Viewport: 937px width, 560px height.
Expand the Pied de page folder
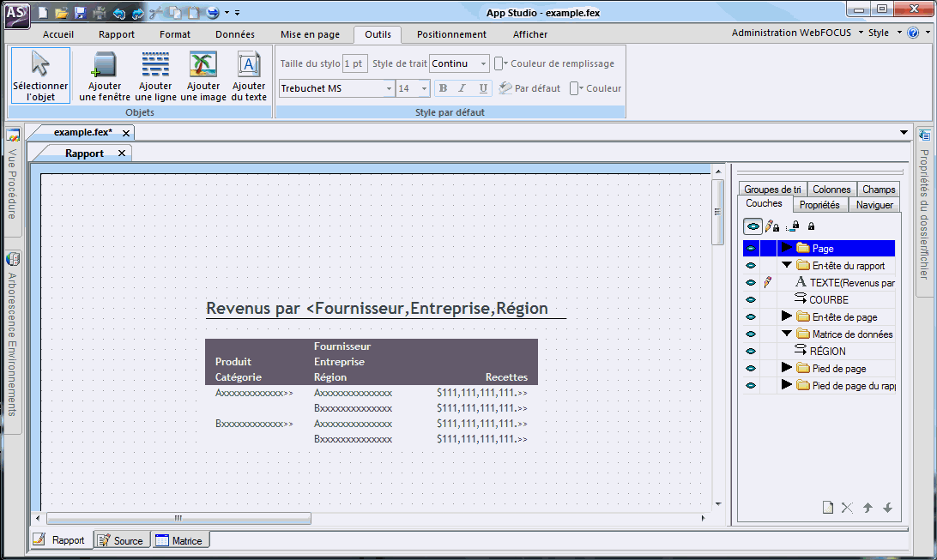pyautogui.click(x=786, y=368)
